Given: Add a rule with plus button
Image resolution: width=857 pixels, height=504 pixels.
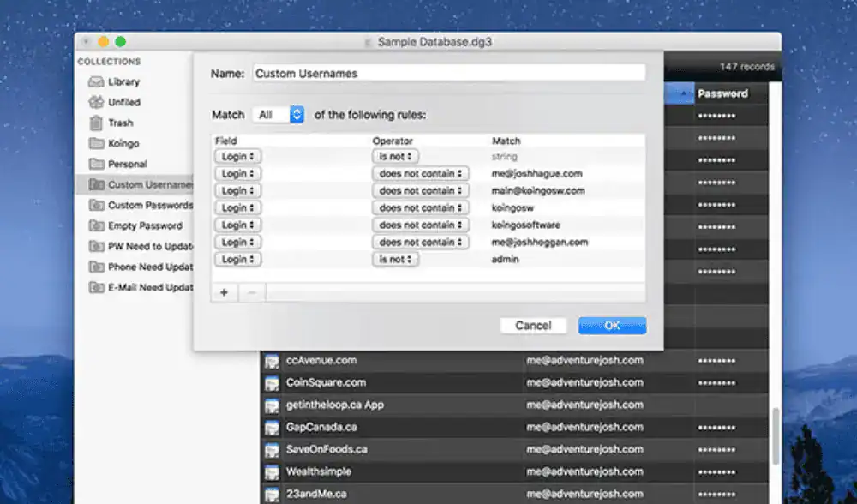Looking at the screenshot, I should pyautogui.click(x=224, y=293).
